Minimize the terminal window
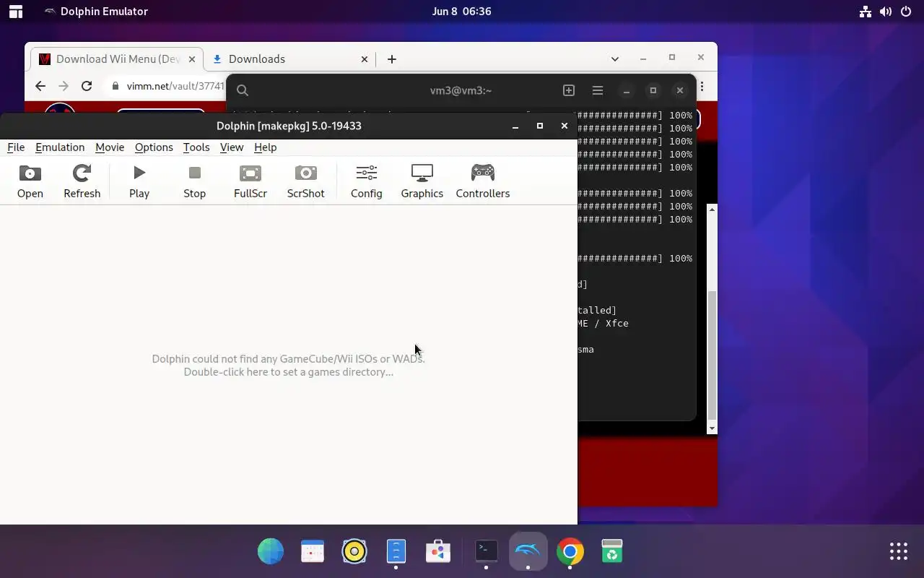This screenshot has width=924, height=578. pyautogui.click(x=627, y=90)
